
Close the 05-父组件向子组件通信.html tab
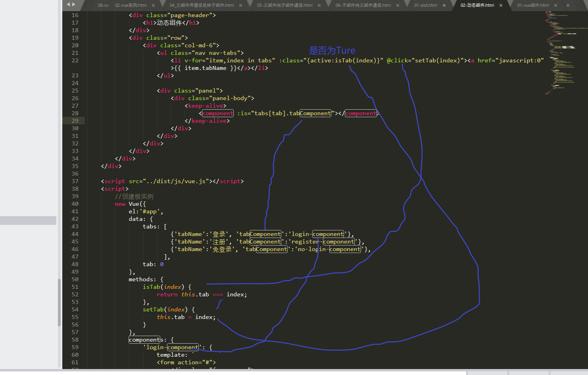tap(319, 5)
